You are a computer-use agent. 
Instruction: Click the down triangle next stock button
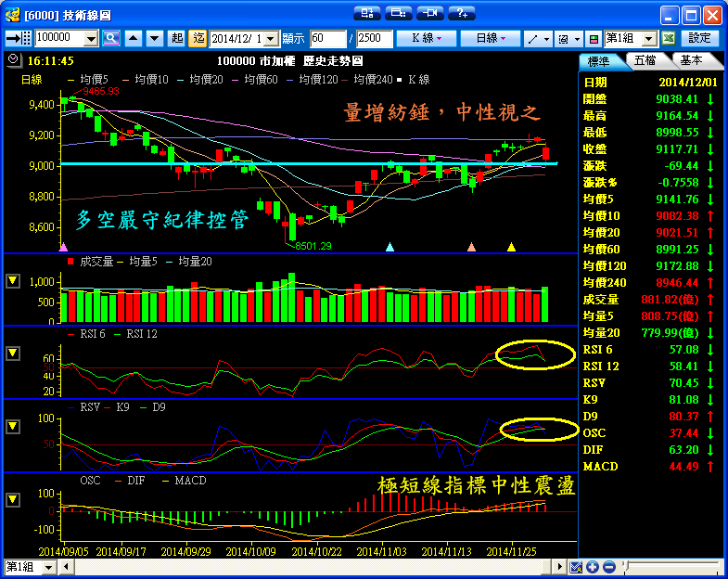coord(154,38)
